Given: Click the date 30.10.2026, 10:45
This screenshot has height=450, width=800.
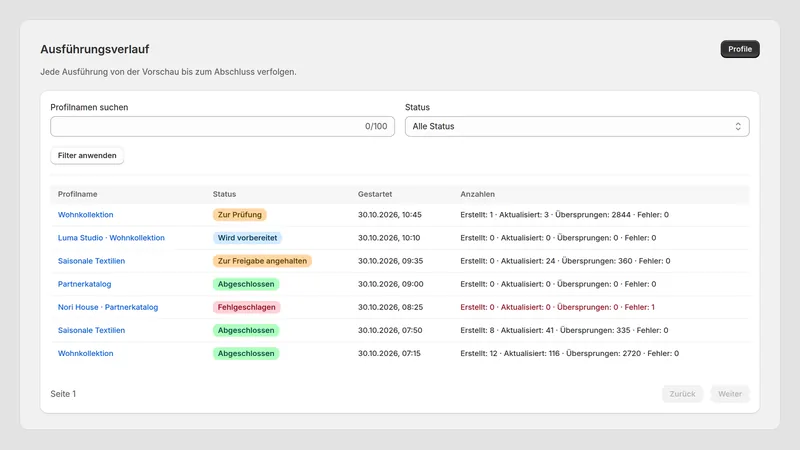Looking at the screenshot, I should [x=390, y=215].
